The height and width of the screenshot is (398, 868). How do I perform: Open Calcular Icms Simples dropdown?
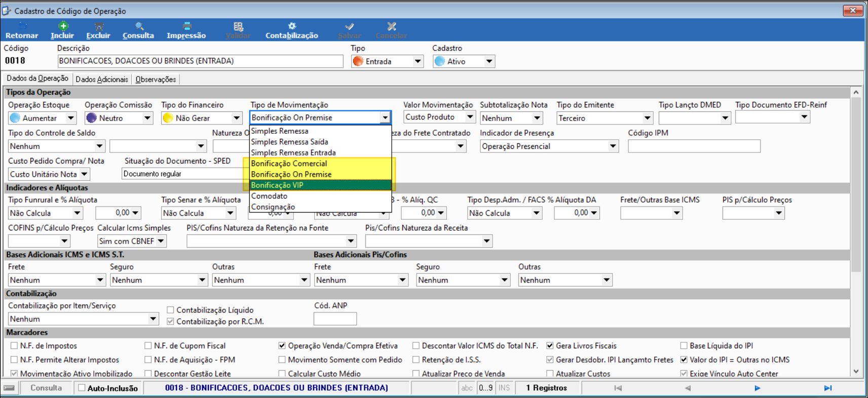(x=161, y=241)
